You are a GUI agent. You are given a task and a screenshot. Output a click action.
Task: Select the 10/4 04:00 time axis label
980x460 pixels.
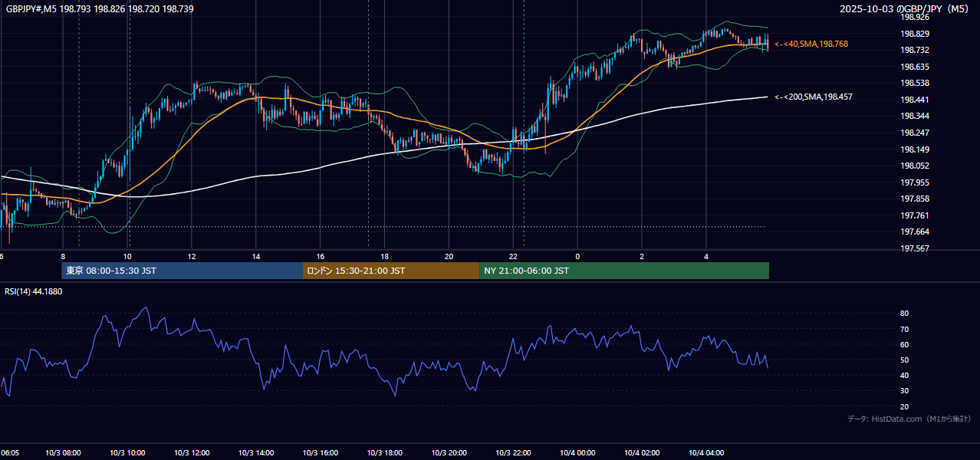[x=705, y=452]
